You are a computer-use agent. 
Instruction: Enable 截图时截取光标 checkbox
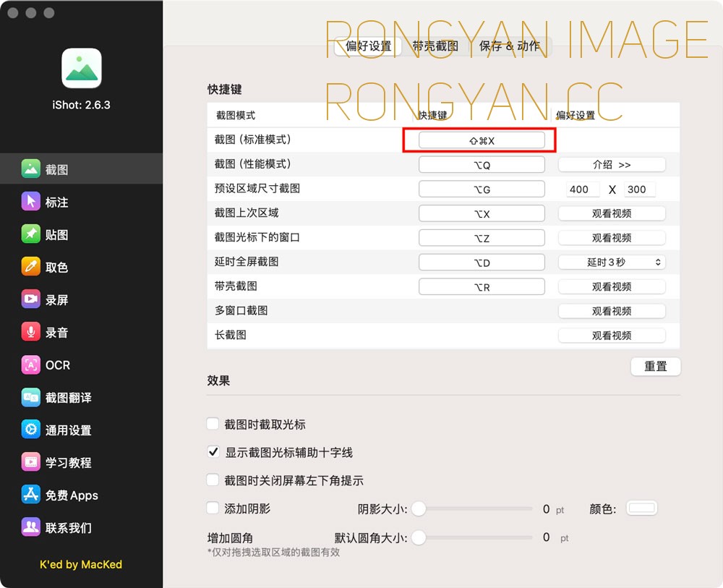pyautogui.click(x=213, y=424)
